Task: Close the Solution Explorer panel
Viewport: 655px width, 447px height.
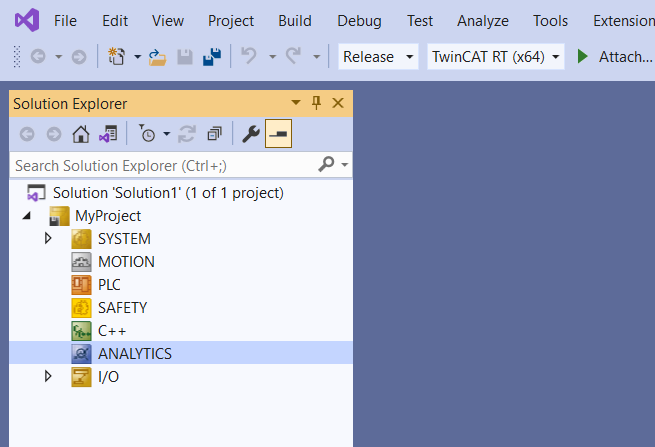Action: tap(338, 103)
